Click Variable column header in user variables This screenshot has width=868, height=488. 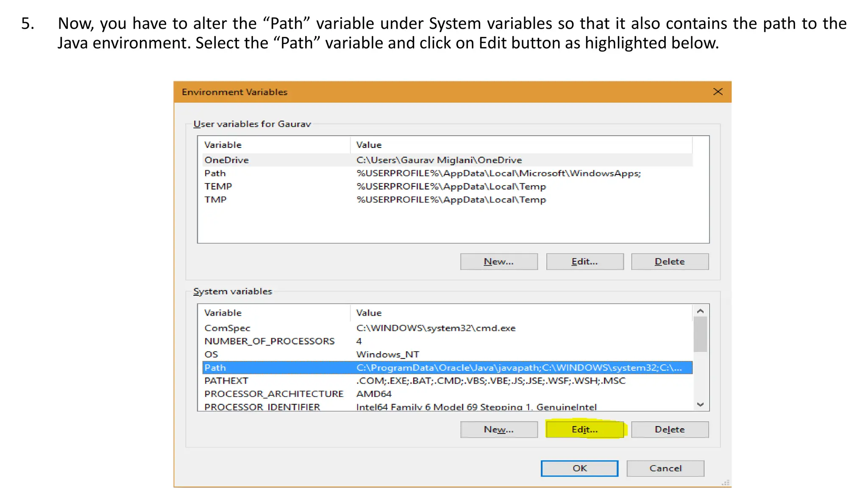coord(274,145)
